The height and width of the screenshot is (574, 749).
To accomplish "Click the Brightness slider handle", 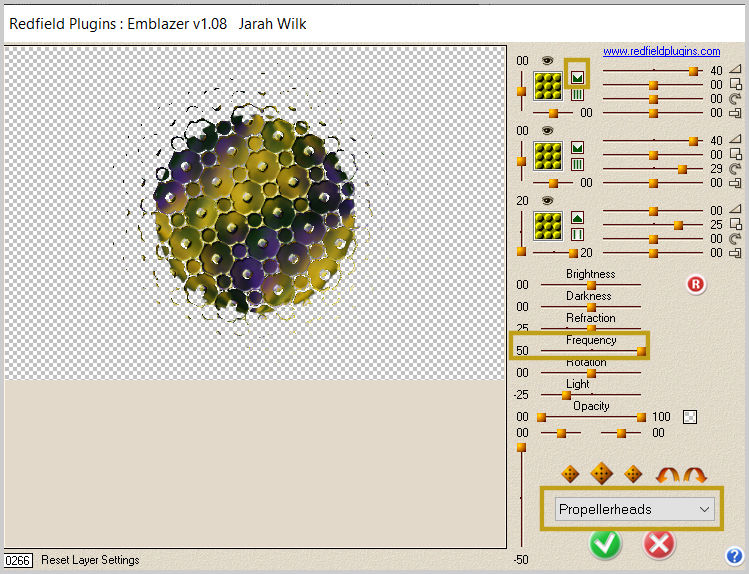I will 591,285.
